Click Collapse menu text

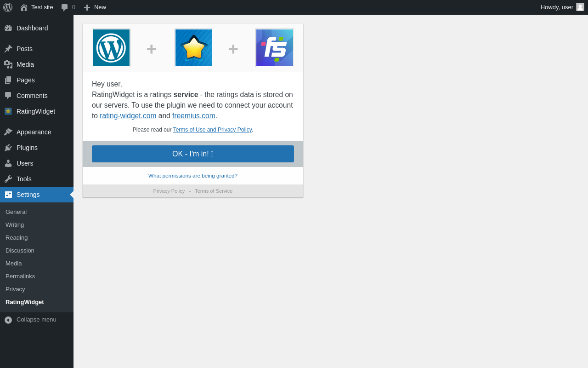click(x=36, y=320)
